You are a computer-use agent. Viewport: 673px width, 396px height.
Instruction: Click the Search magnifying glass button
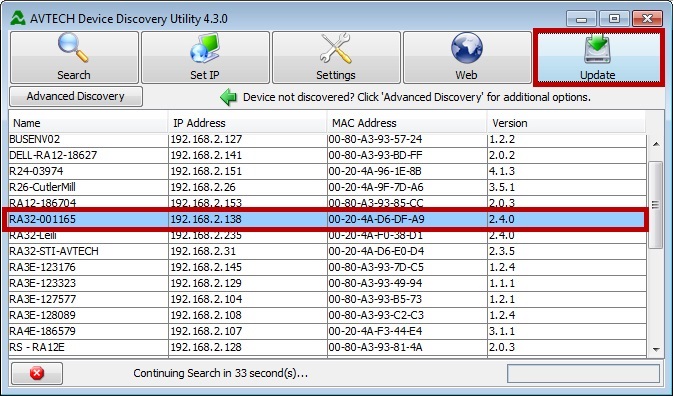pyautogui.click(x=74, y=57)
